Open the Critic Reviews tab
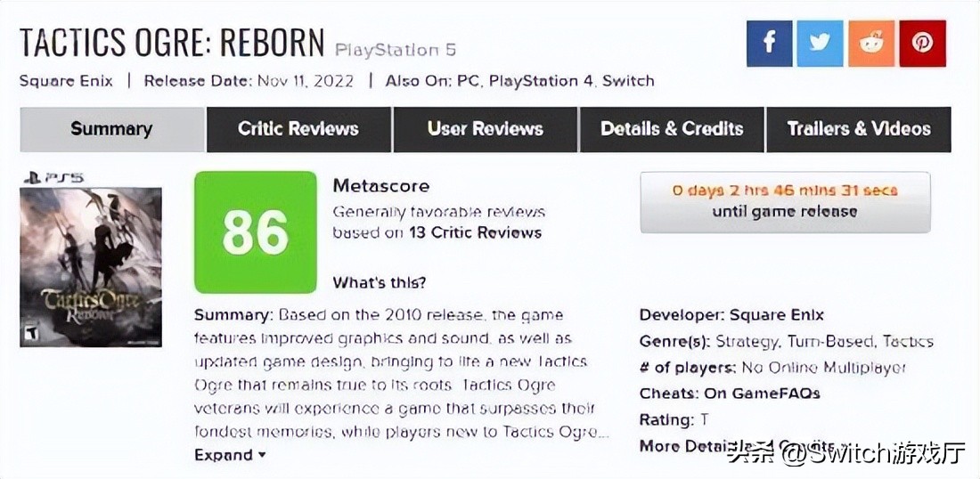This screenshot has height=479, width=980. (x=298, y=129)
